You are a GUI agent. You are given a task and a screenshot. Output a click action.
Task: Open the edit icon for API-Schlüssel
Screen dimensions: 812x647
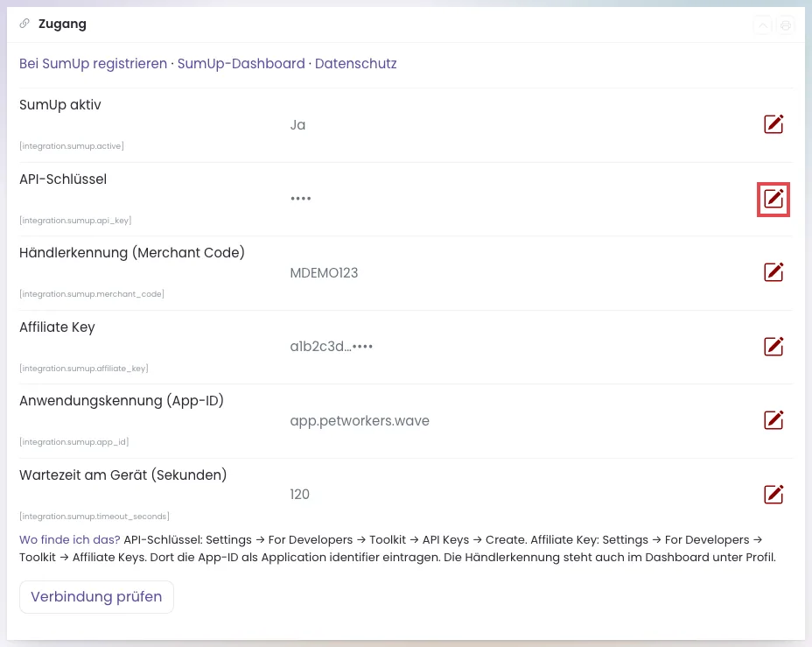(x=773, y=199)
